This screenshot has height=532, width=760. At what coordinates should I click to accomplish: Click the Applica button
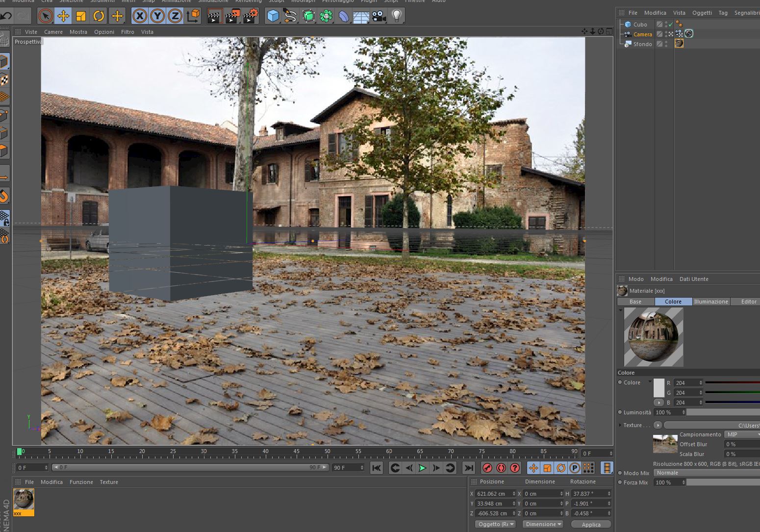pos(591,525)
